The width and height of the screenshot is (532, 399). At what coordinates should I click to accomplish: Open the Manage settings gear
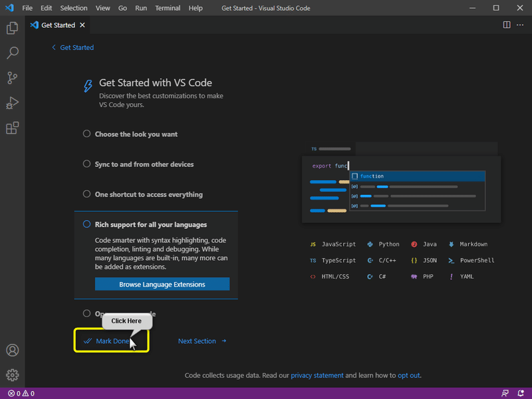click(12, 374)
